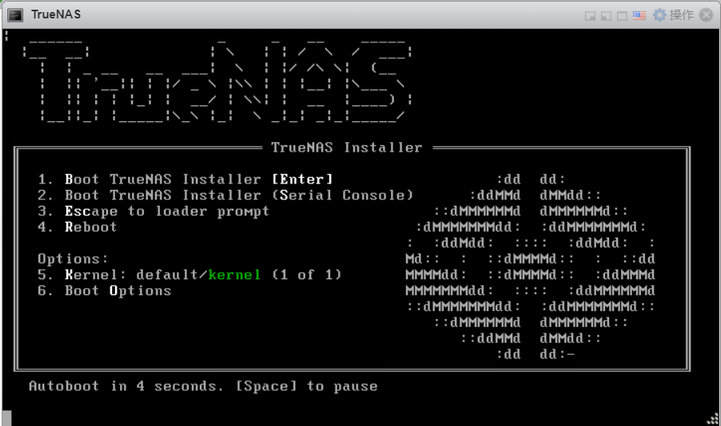Select the smallest window size icon
The image size is (721, 426).
(x=590, y=16)
